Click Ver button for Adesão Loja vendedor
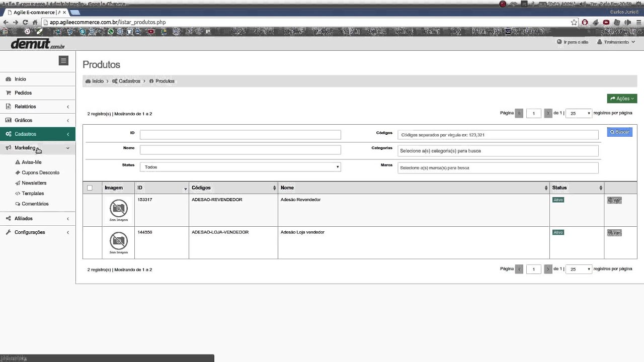The width and height of the screenshot is (644, 362). point(614,233)
